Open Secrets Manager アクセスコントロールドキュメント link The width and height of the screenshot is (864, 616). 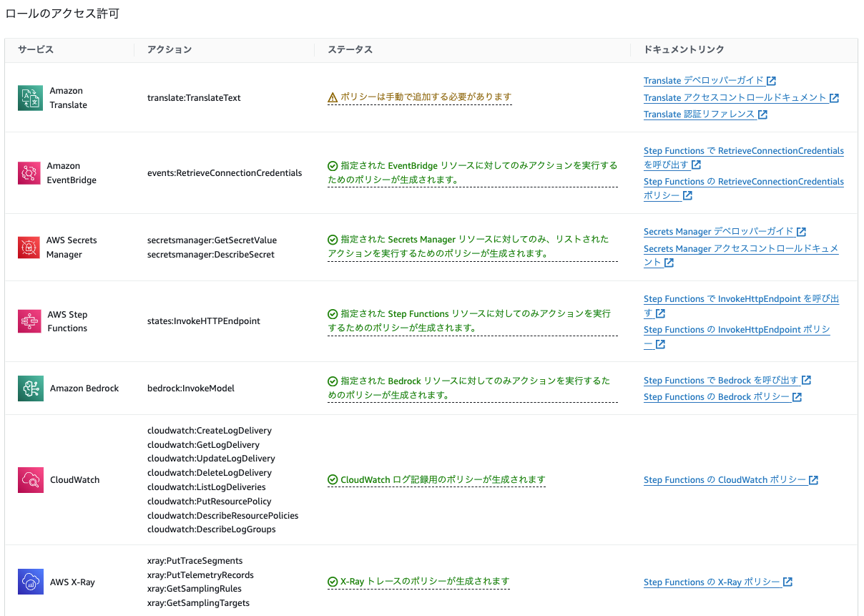[741, 255]
